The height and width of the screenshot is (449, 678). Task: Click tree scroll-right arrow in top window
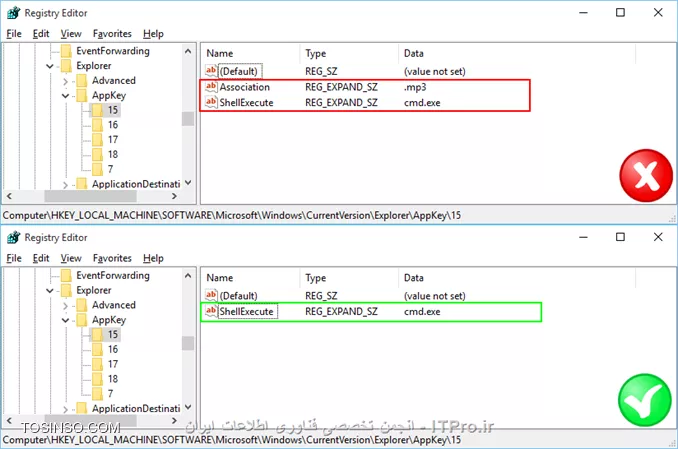point(174,196)
